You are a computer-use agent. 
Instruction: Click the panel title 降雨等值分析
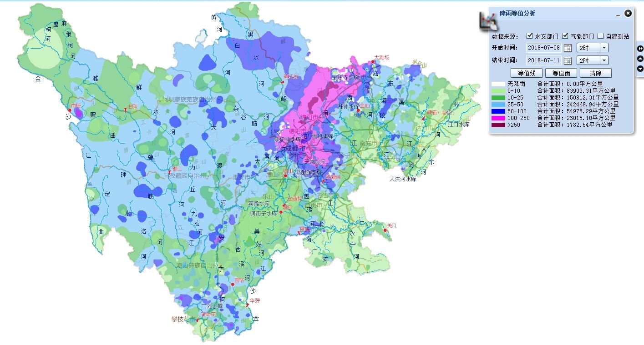point(517,14)
